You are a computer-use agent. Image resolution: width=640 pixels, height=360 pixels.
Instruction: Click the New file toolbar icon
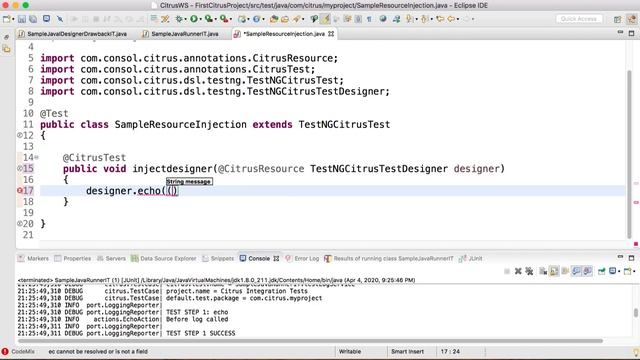[7, 19]
